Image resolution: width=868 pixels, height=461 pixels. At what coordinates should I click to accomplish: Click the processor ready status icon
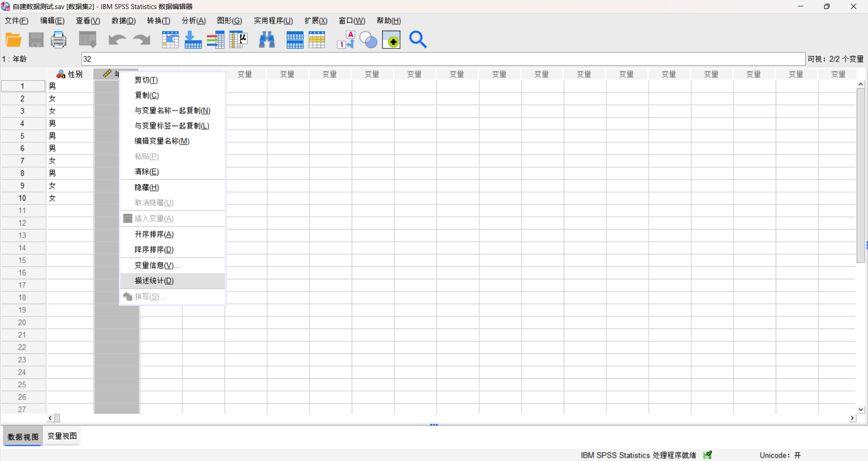[x=708, y=455]
